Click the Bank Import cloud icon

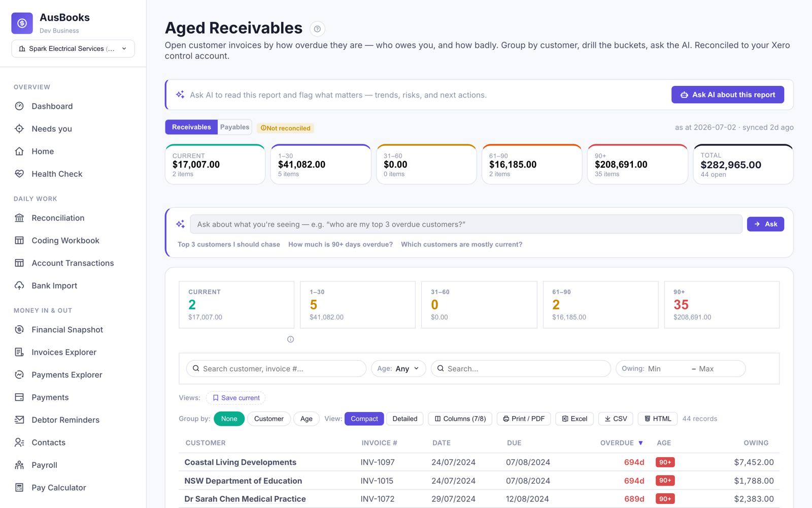[19, 285]
